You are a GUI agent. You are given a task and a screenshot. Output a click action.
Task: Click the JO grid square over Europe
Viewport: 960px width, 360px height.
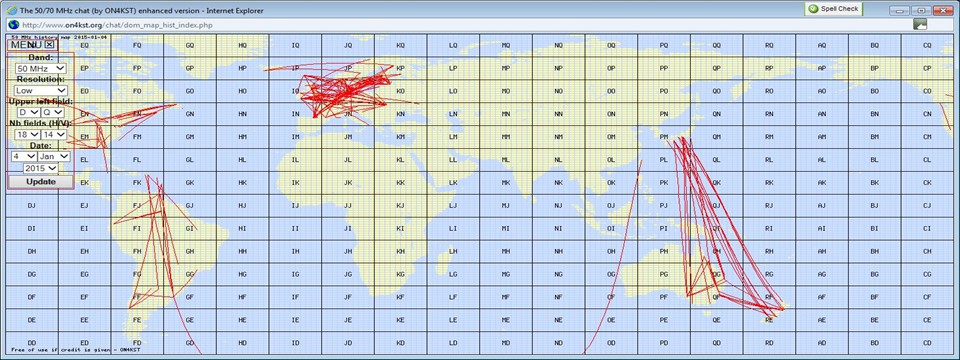tap(348, 91)
